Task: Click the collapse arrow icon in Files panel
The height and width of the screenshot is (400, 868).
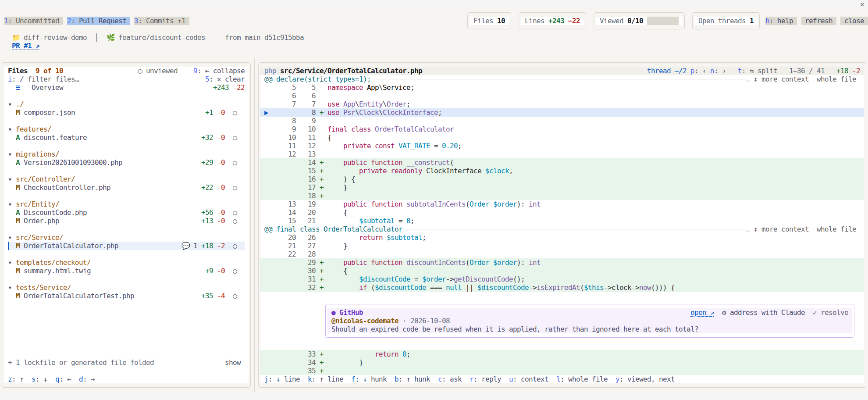Action: 207,71
